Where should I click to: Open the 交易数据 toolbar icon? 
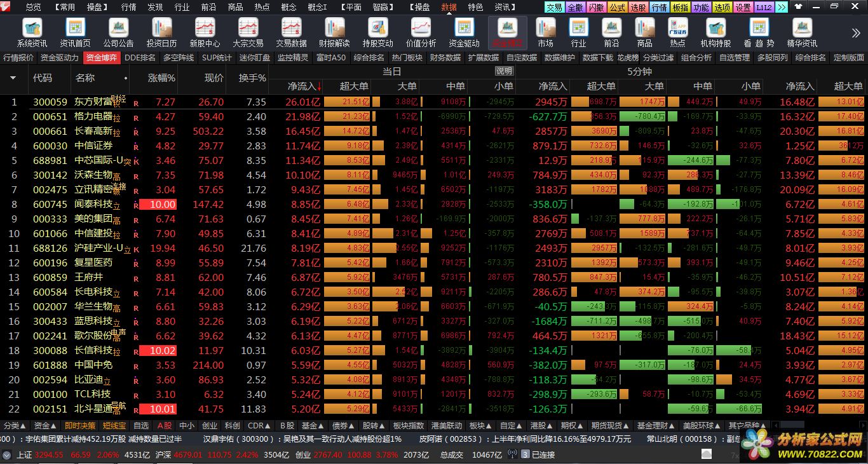pyautogui.click(x=291, y=32)
